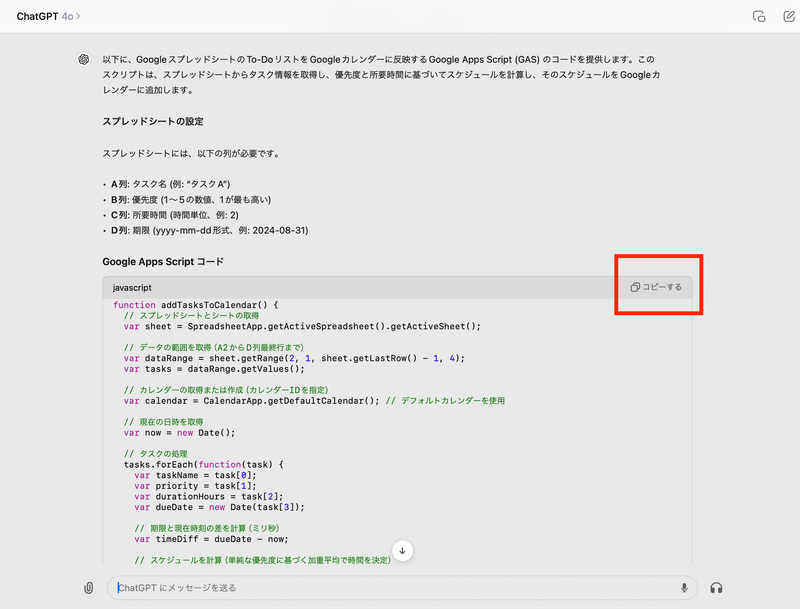Screen dimensions: 800x609
Task: Click the var taskName = task[0] line
Action: pyautogui.click(x=195, y=475)
